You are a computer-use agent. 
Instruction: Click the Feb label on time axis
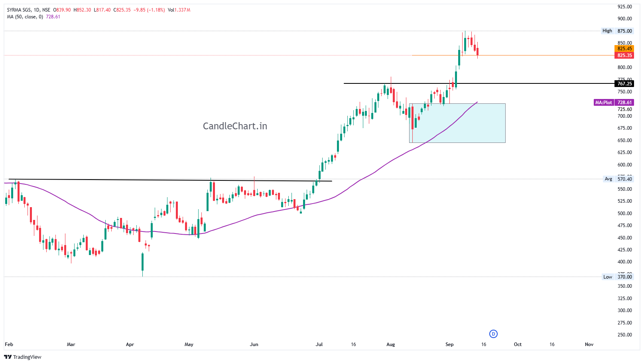coord(9,344)
